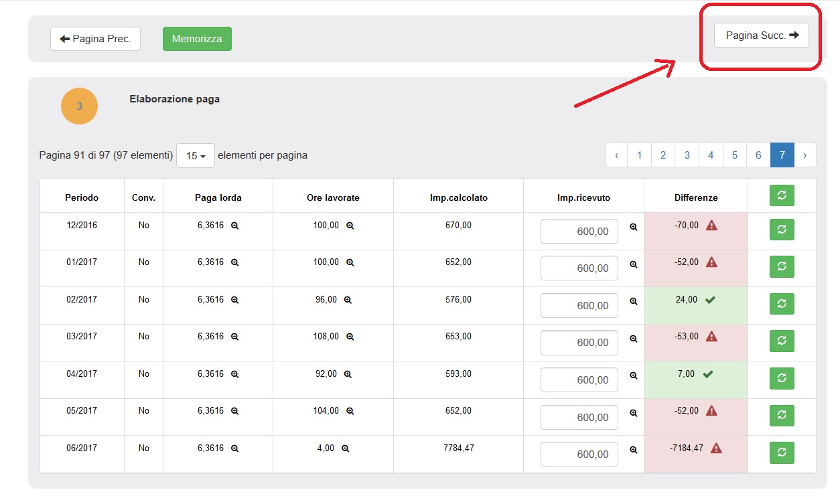Open Ore lavorate details for 06/2017
Image resolution: width=840 pixels, height=504 pixels.
click(346, 449)
